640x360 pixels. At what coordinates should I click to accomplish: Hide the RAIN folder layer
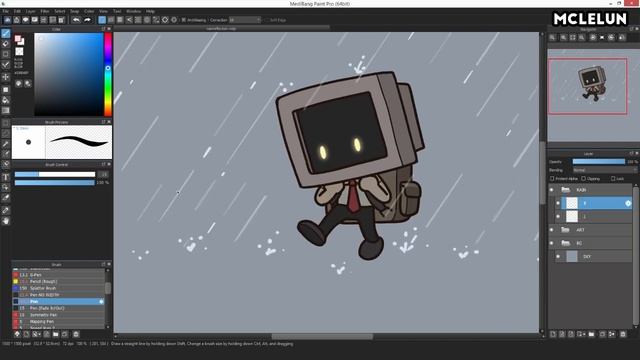point(552,190)
